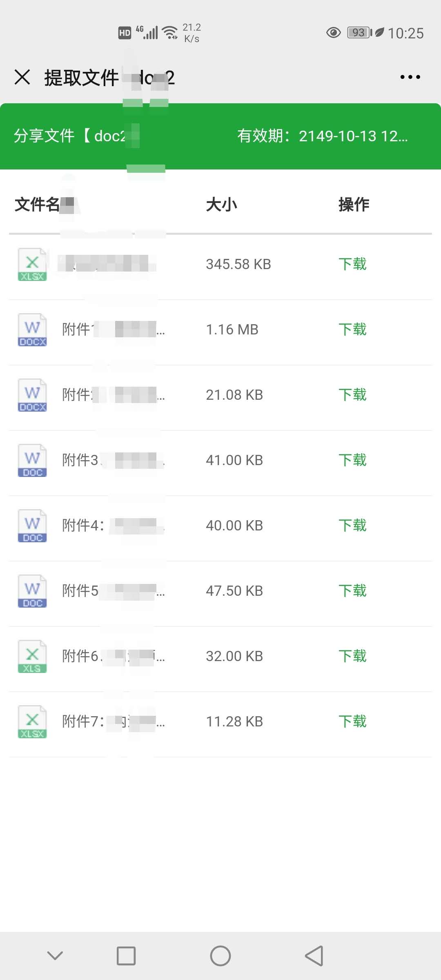This screenshot has height=980, width=441.
Task: Download the 345.58 KB spreadsheet
Action: coord(353,264)
